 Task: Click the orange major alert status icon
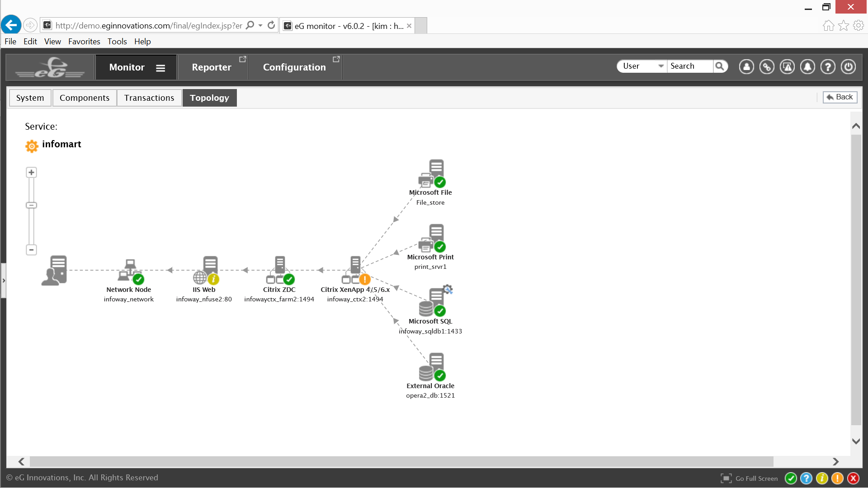pyautogui.click(x=837, y=479)
